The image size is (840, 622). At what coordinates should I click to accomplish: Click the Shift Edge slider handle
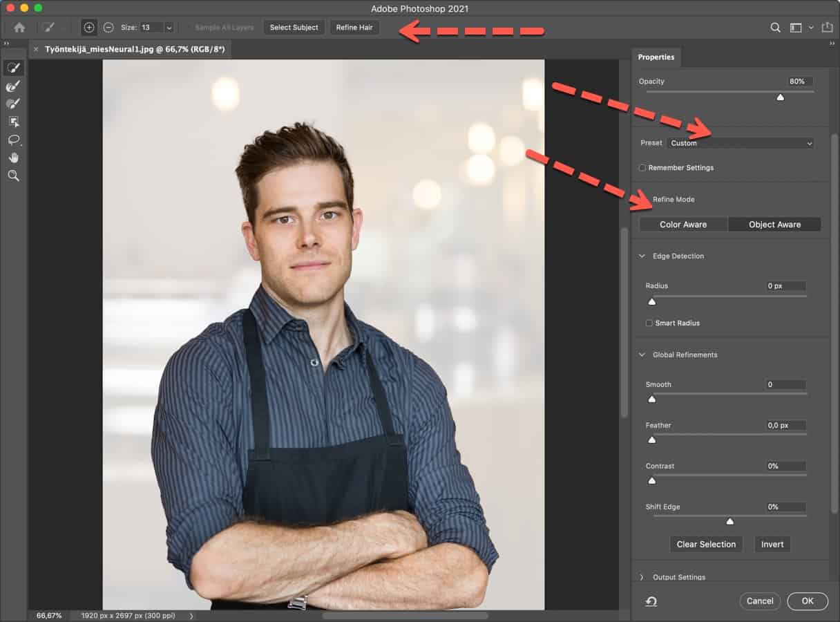(730, 522)
